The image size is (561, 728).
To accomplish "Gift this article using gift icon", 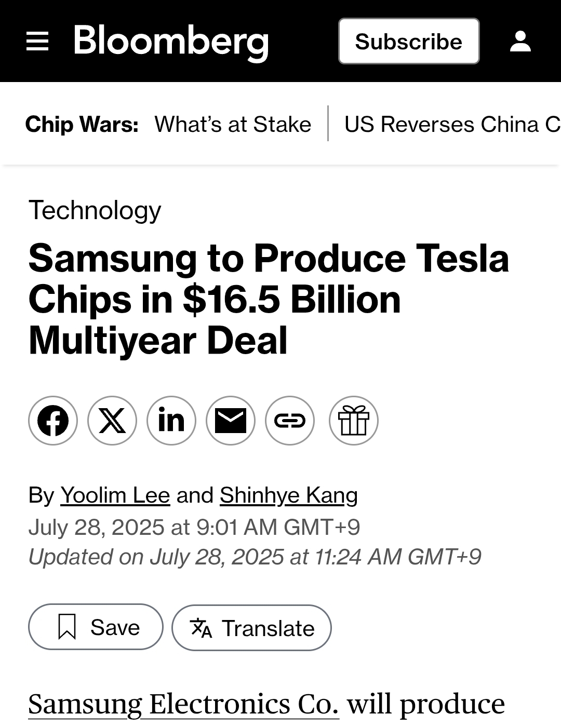I will coord(354,421).
